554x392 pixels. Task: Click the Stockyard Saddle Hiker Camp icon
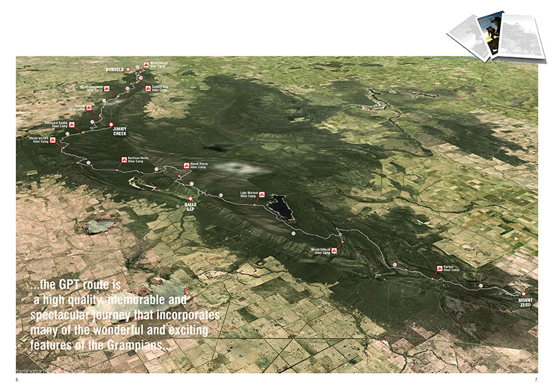click(72, 124)
